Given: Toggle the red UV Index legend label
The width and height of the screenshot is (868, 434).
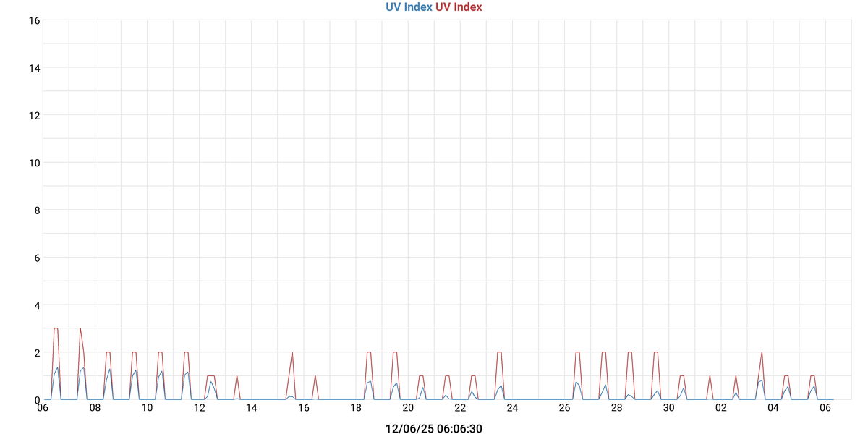Looking at the screenshot, I should (459, 7).
